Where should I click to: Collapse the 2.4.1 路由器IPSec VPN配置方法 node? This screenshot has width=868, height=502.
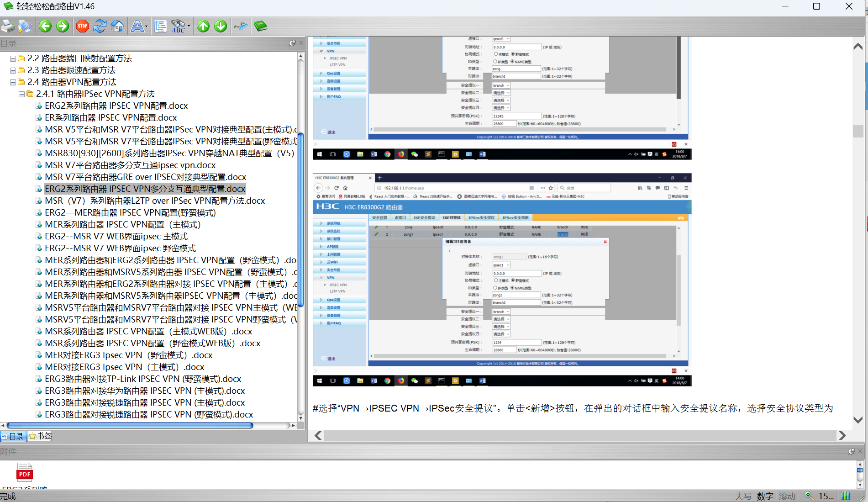[x=21, y=94]
